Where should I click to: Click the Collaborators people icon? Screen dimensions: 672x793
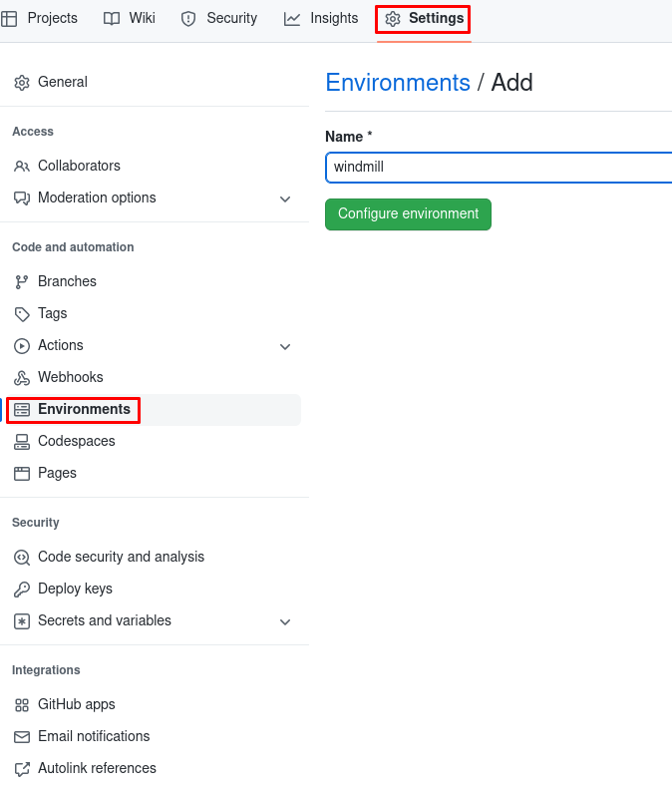pyautogui.click(x=22, y=167)
